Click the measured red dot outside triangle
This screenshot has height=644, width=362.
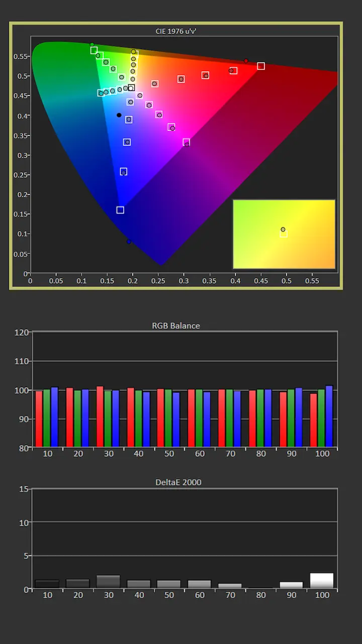pyautogui.click(x=246, y=61)
